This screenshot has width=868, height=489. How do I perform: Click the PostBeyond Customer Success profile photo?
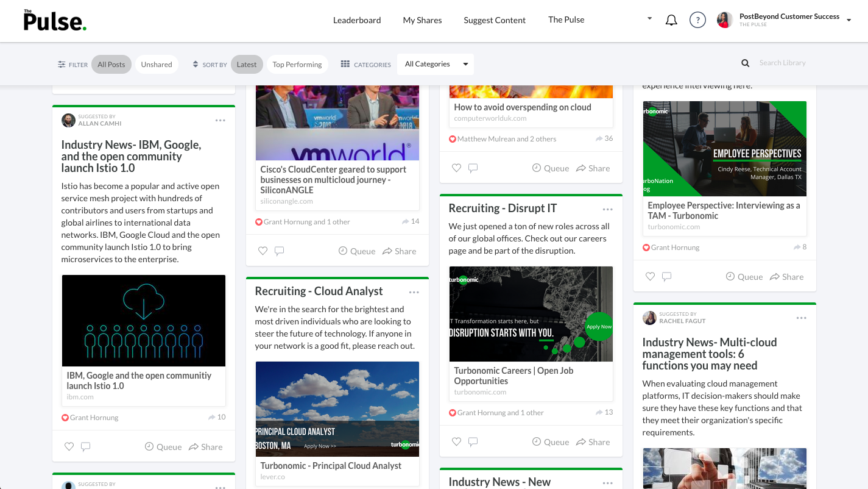(x=725, y=20)
